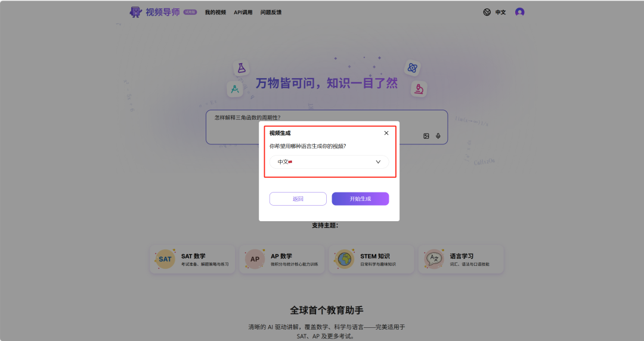644x341 pixels.
Task: Click the chemistry flask icon
Action: click(x=241, y=68)
